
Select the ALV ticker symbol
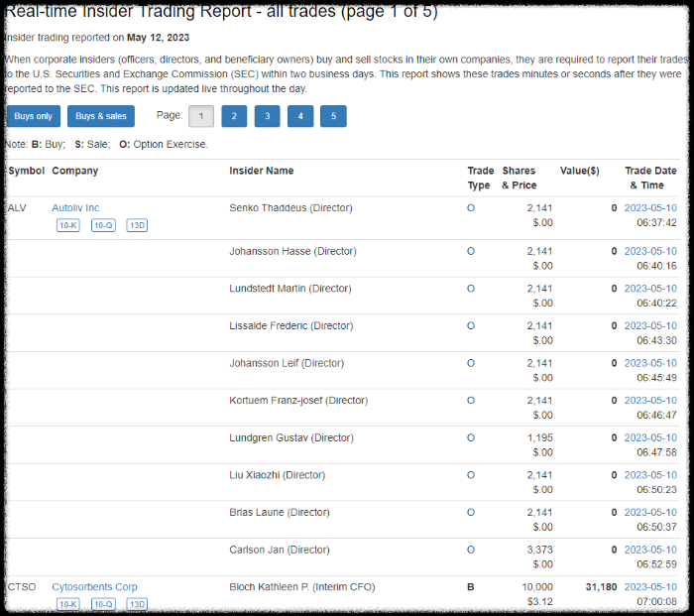tap(17, 207)
